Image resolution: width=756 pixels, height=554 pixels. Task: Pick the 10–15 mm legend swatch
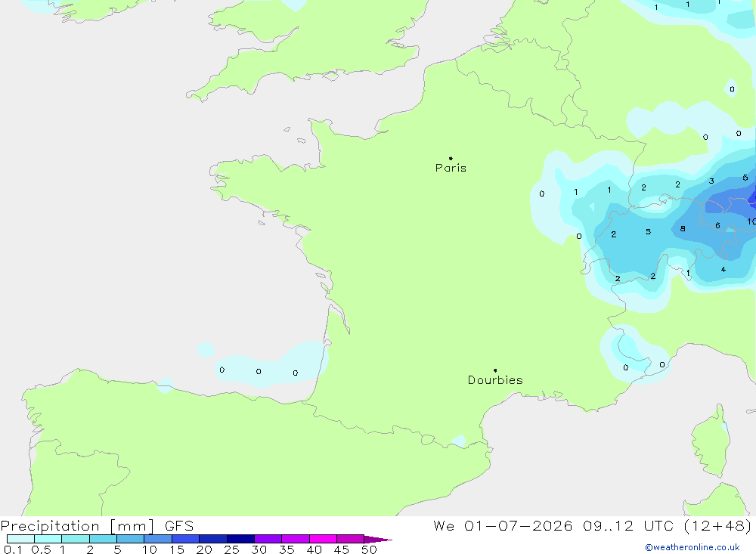pyautogui.click(x=158, y=539)
